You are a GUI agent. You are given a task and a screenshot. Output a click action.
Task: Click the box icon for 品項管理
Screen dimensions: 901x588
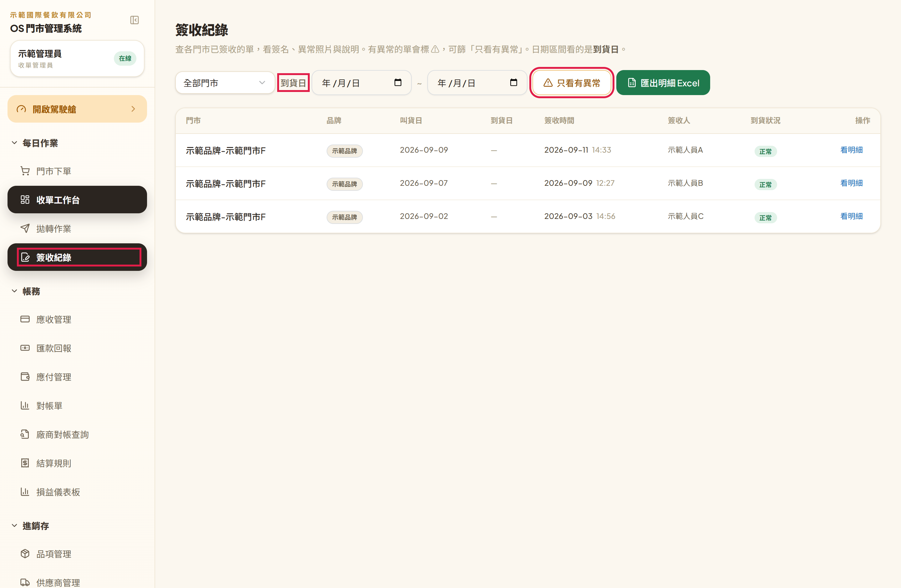(25, 554)
